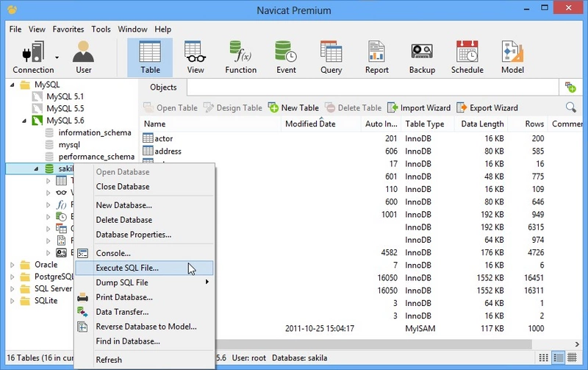Expand the Tables node under sakila
The image size is (588, 370).
point(48,181)
